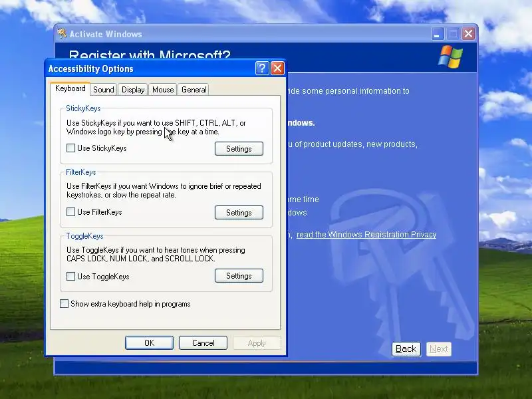The width and height of the screenshot is (532, 399).
Task: Switch to the Display tab
Action: [x=133, y=90]
